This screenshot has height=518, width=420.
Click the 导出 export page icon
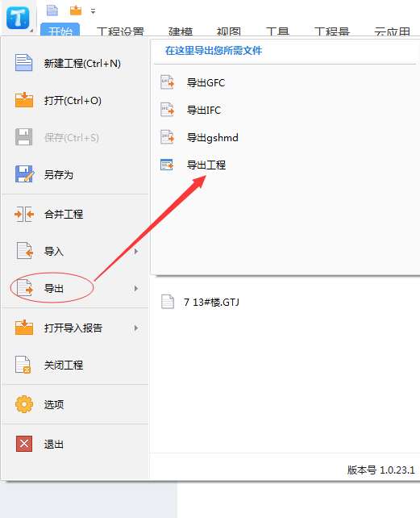click(x=25, y=287)
